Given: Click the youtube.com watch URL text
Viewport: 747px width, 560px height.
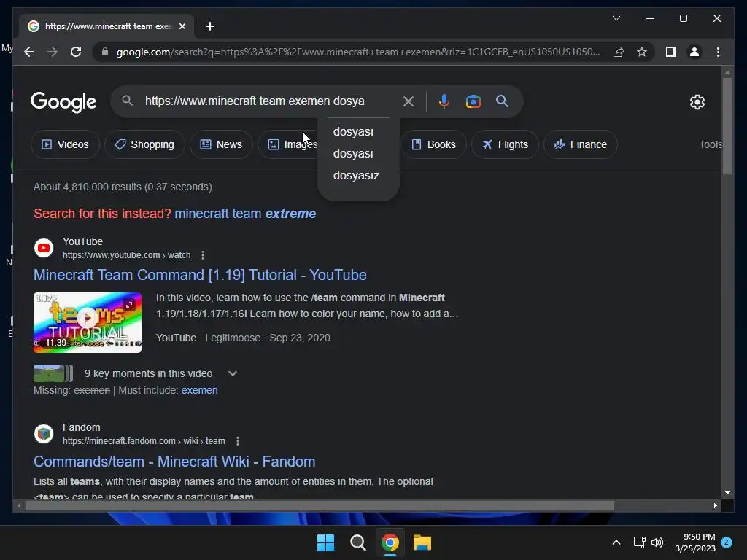Looking at the screenshot, I should click(126, 255).
